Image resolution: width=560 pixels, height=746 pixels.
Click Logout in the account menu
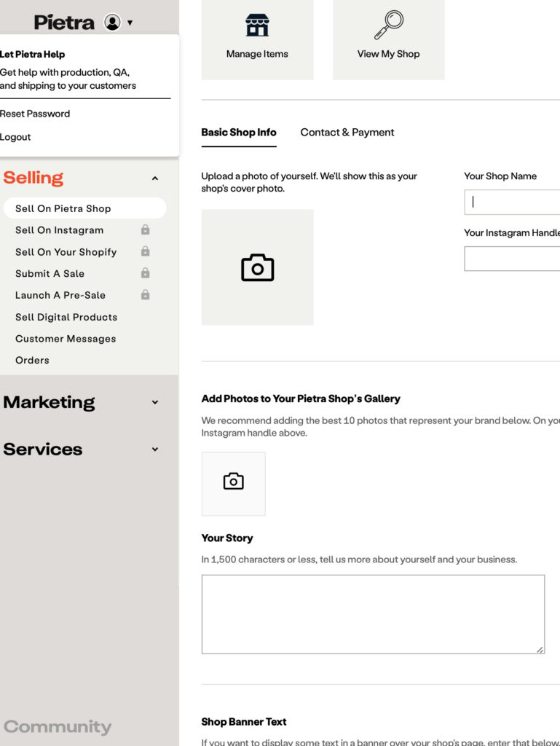(x=15, y=137)
